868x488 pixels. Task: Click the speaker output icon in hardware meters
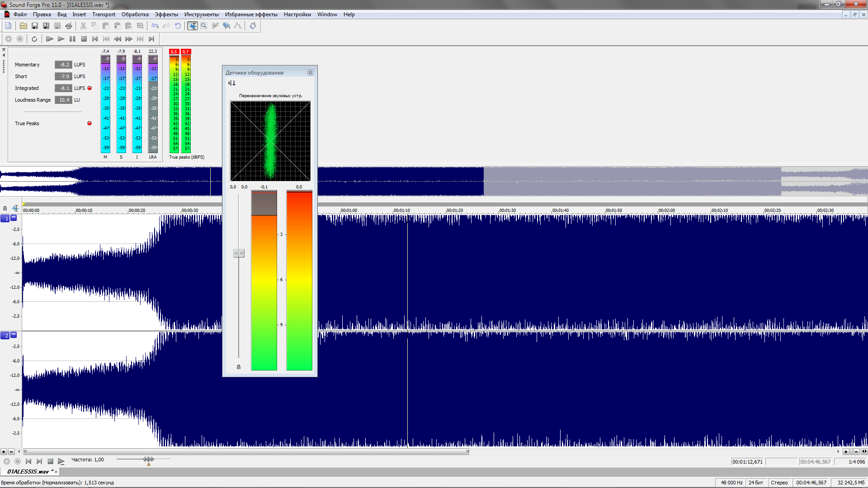(x=232, y=83)
